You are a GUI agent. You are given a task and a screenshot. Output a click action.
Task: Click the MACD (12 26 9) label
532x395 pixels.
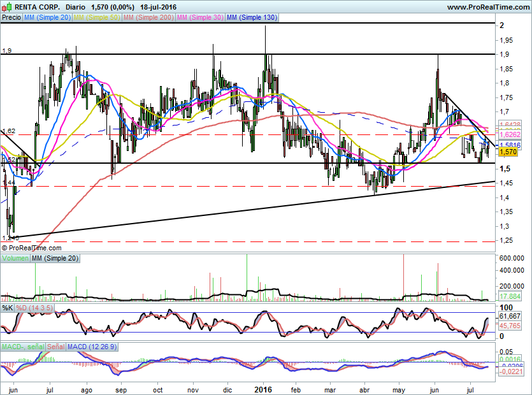click(92, 347)
